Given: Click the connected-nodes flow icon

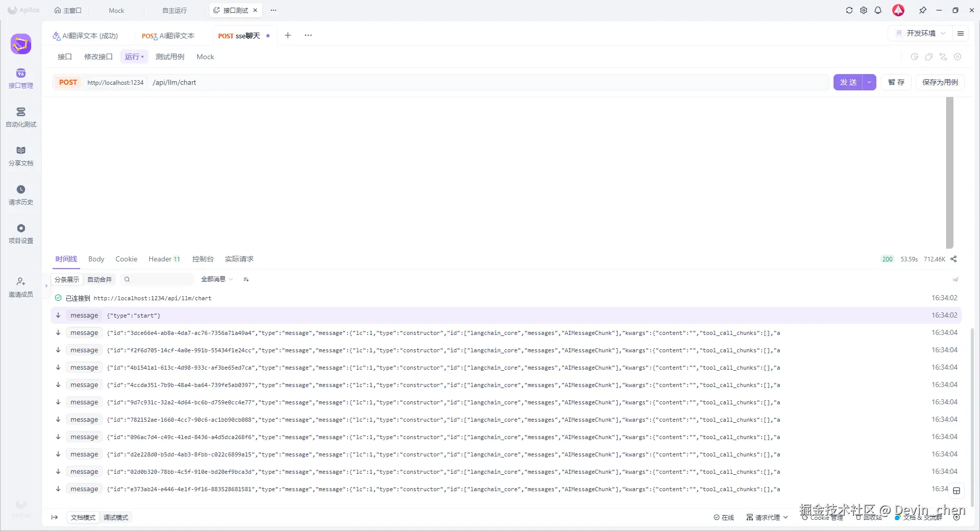Looking at the screenshot, I should point(943,57).
